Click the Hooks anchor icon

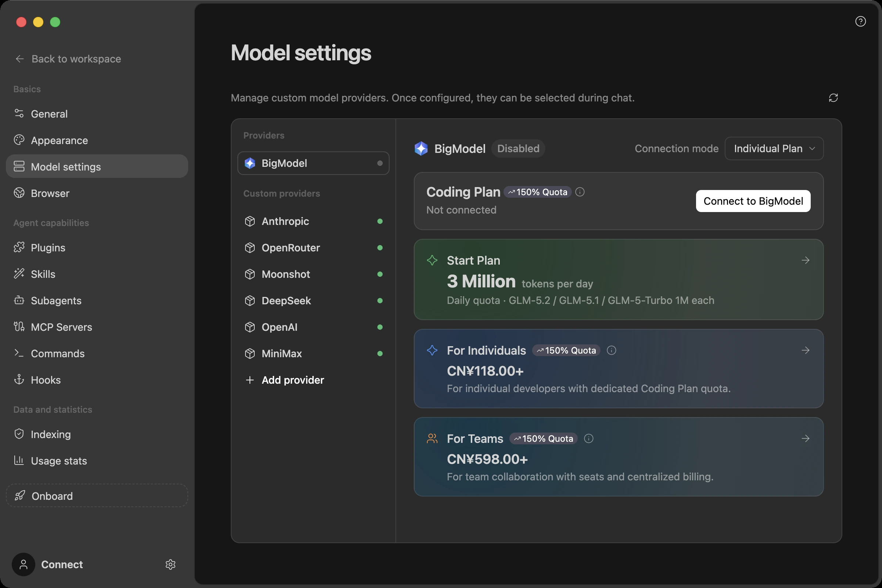(x=19, y=380)
